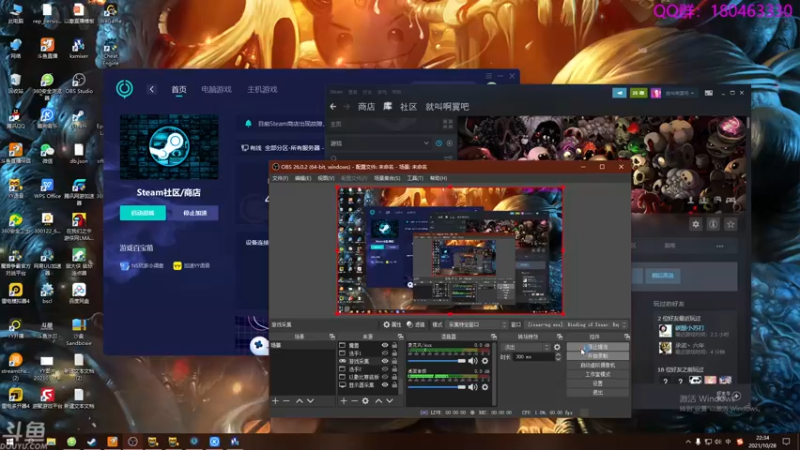Toggle visibility eye of first OBS source row
The height and width of the screenshot is (450, 800).
click(x=385, y=345)
